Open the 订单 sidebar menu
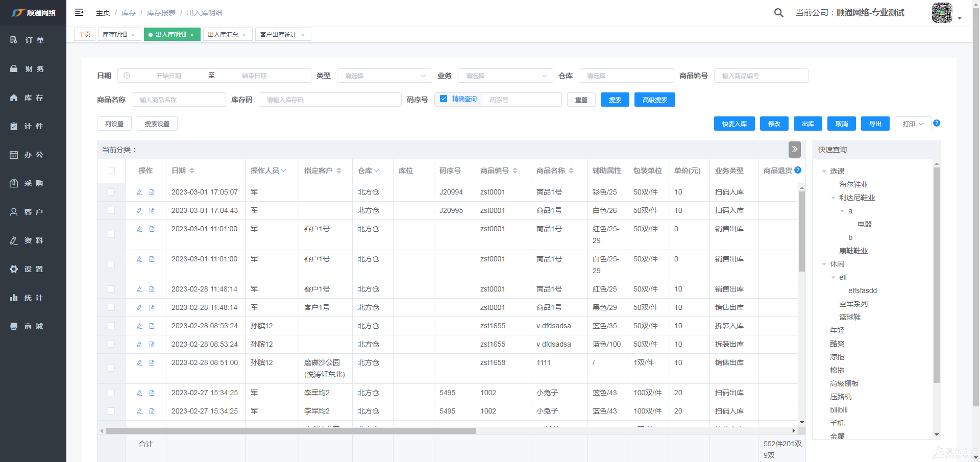This screenshot has height=462, width=980. pyautogui.click(x=33, y=40)
